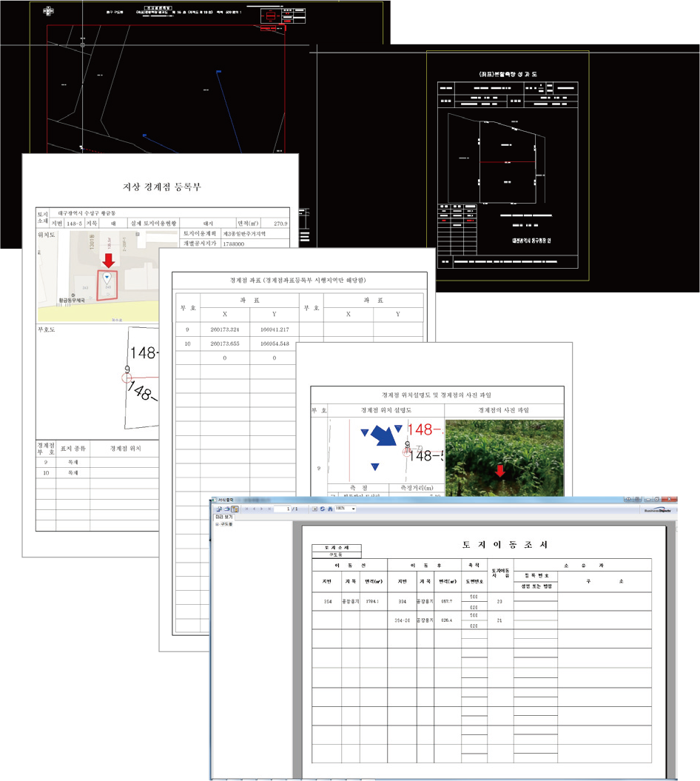Toggle the group tree panel button
The width and height of the screenshot is (700, 781).
[235, 509]
